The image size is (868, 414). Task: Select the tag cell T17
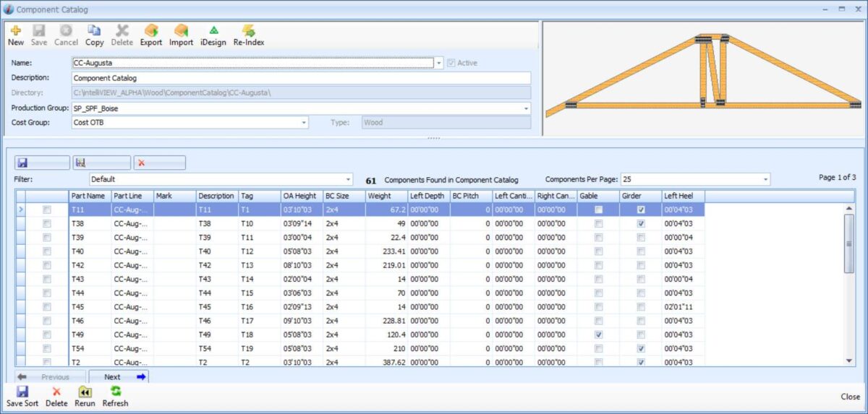coord(260,321)
